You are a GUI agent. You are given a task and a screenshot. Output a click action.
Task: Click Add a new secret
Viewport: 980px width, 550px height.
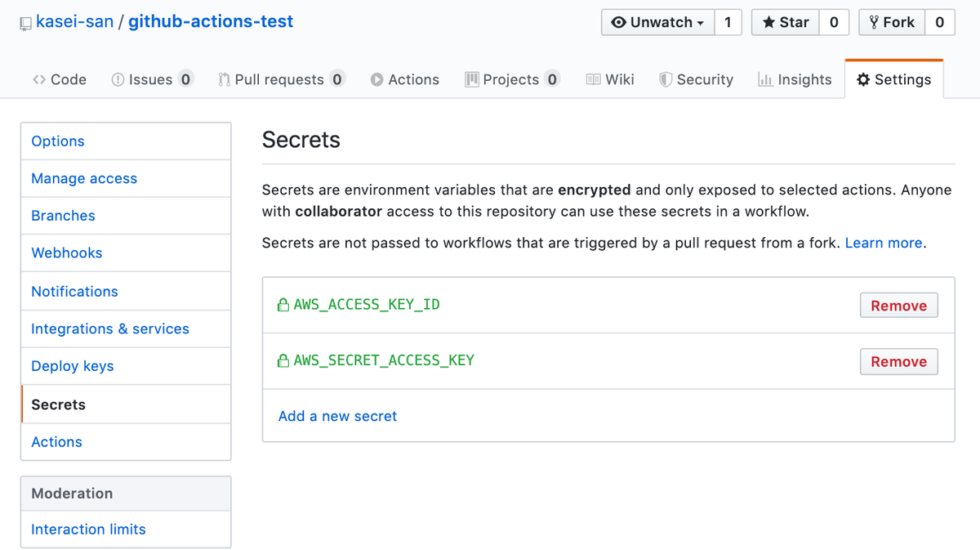click(x=337, y=416)
